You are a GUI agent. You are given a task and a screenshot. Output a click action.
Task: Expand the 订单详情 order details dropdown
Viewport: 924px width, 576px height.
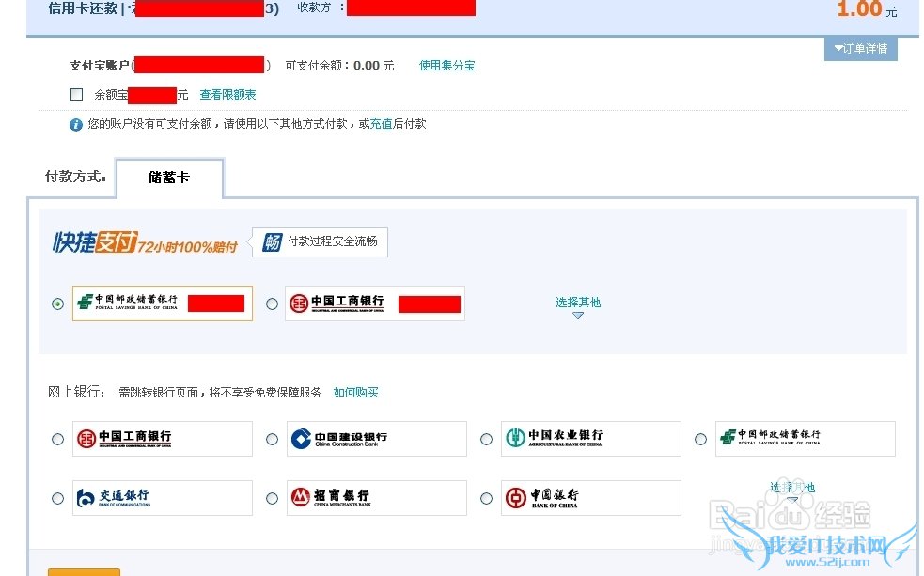(x=860, y=48)
